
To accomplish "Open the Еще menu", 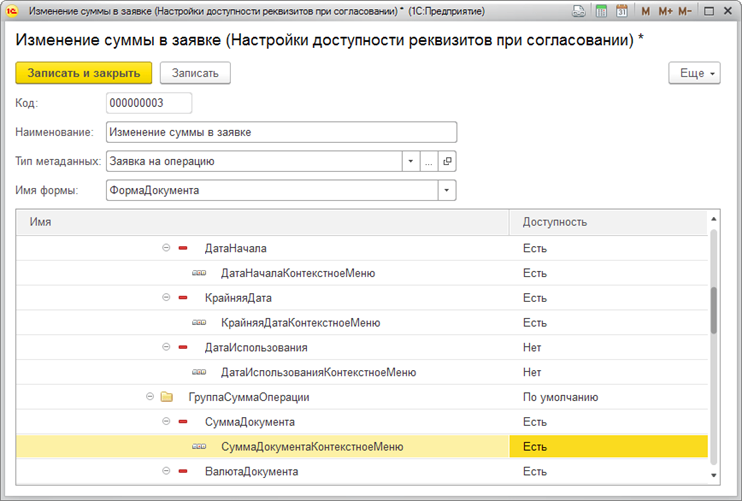I will [x=694, y=73].
